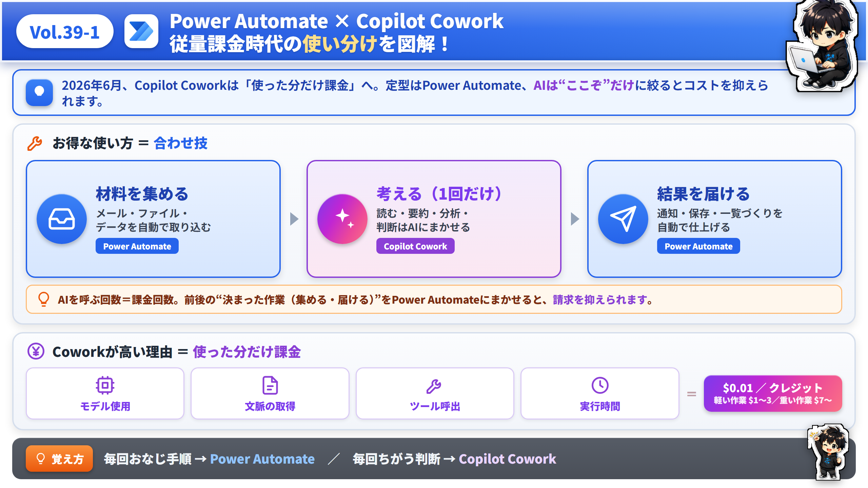Click the Power Automate tag under 材料を集める

pyautogui.click(x=137, y=246)
